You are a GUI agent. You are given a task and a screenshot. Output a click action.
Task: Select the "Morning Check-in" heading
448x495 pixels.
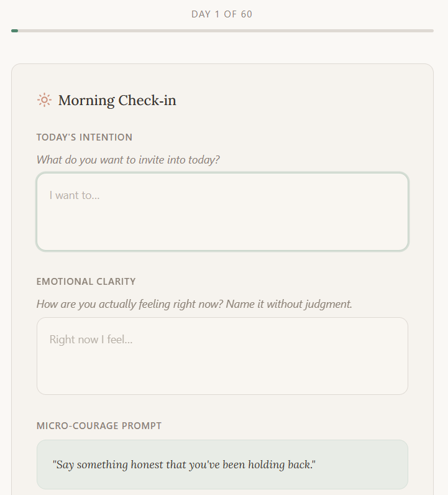[x=117, y=100]
